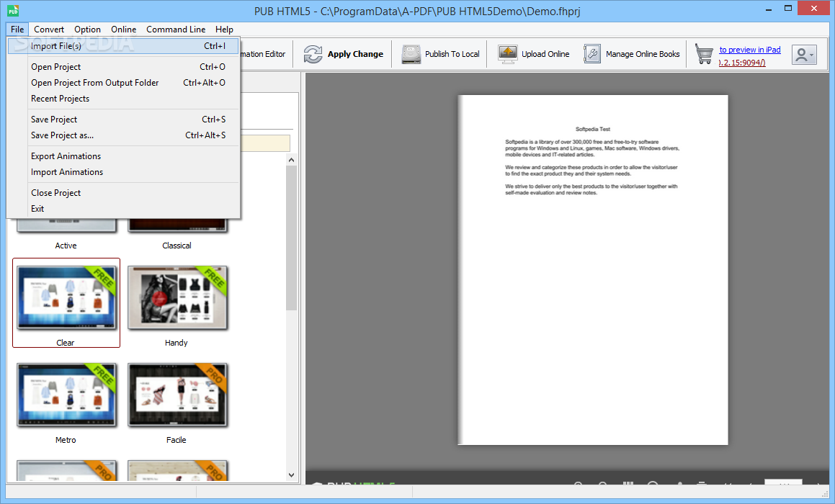The height and width of the screenshot is (504, 835).
Task: Open the Online menu
Action: click(x=123, y=30)
